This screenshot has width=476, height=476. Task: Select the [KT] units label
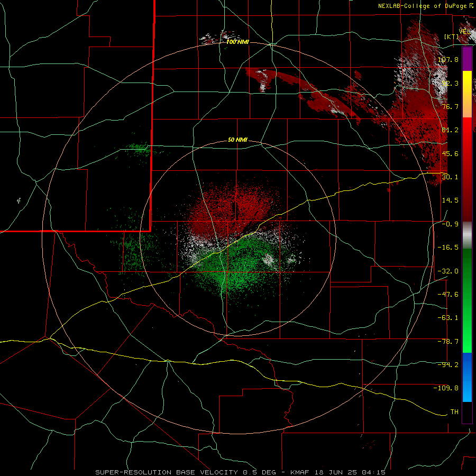coord(452,36)
